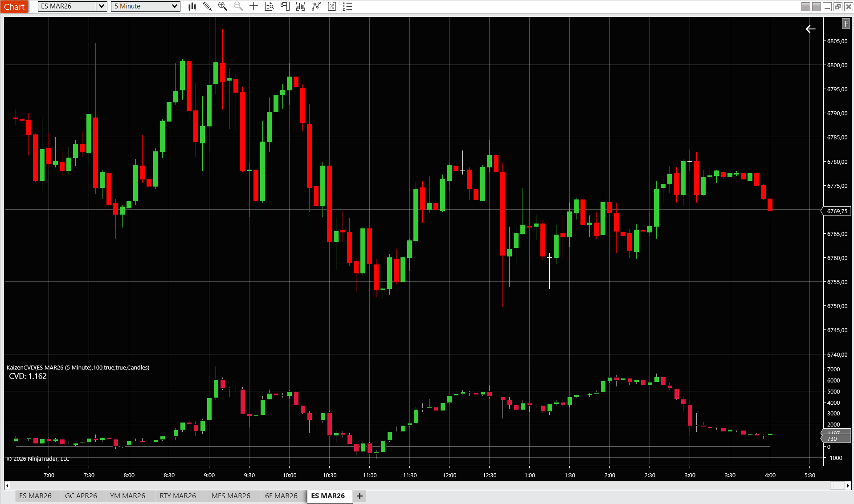
Task: Select the drawing tools pencil icon
Action: tap(207, 6)
